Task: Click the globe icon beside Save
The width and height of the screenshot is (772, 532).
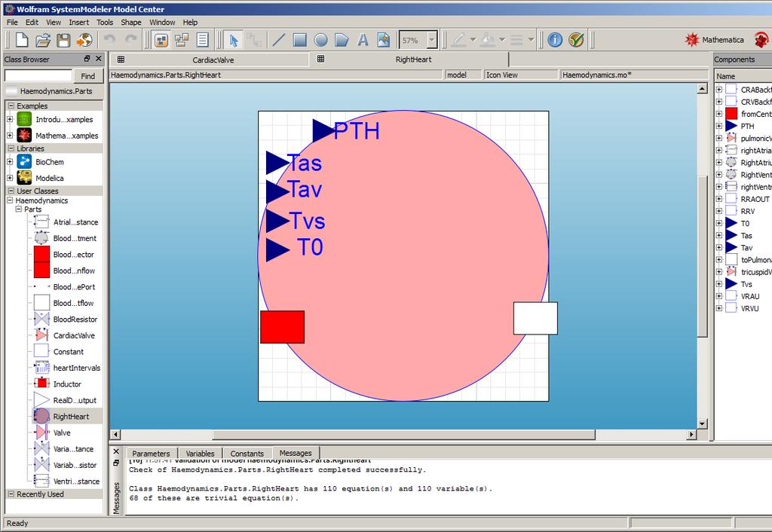Action: click(x=84, y=40)
